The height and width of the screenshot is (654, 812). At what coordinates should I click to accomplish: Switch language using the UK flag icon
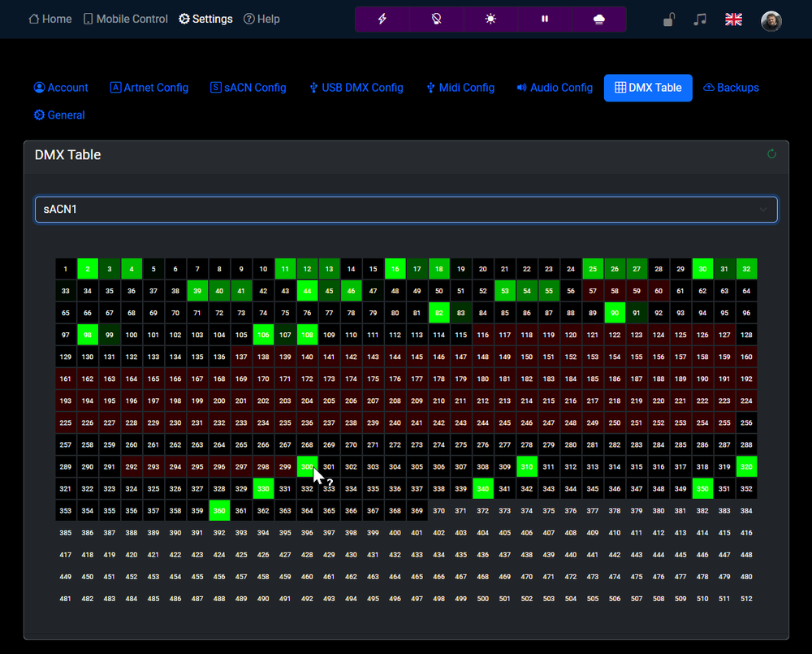(733, 19)
